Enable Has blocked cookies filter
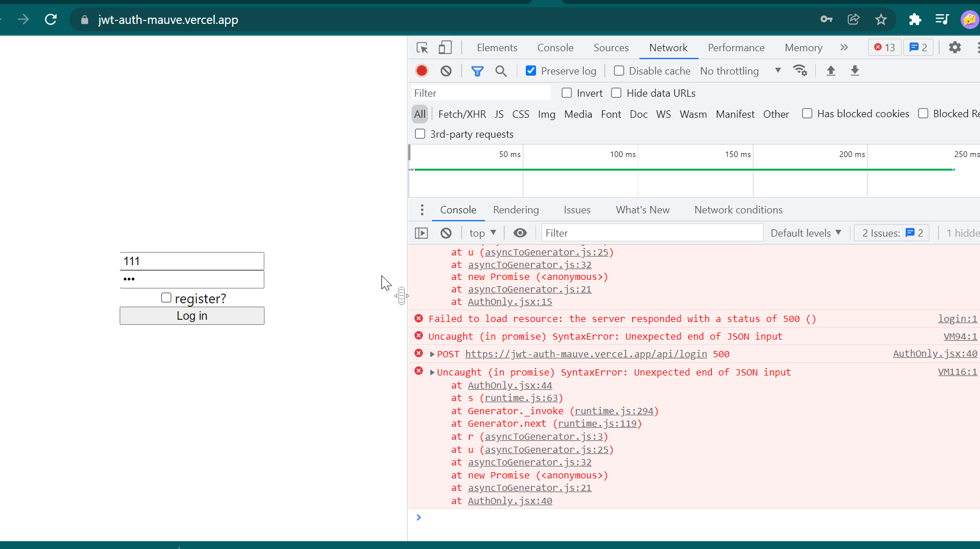Screen dimensions: 980x549 [x=807, y=113]
